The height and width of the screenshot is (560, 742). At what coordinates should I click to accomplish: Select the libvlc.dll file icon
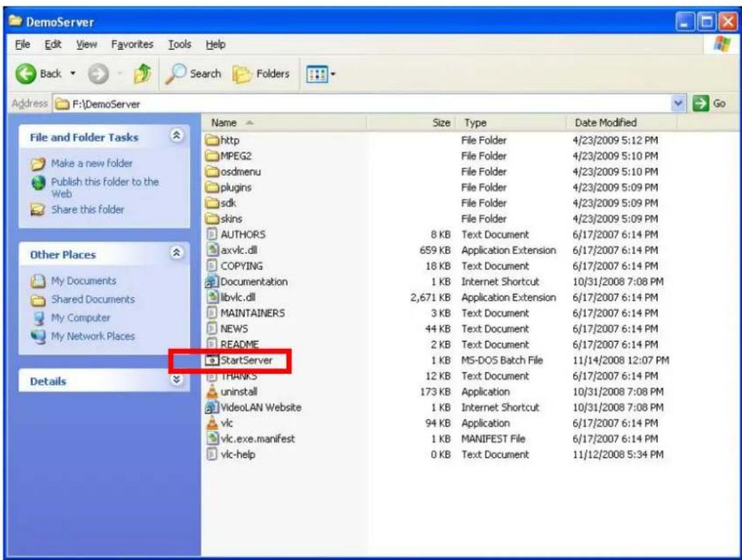tap(213, 297)
